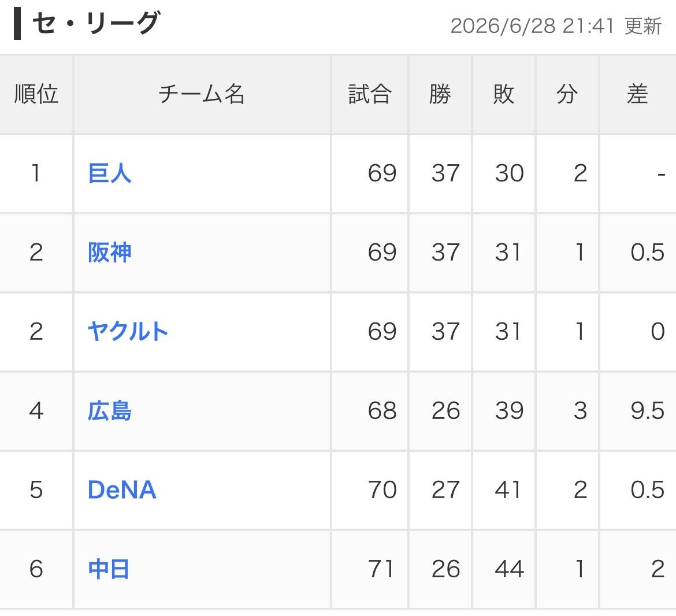
Task: Click the 試合 column header
Action: (x=370, y=94)
